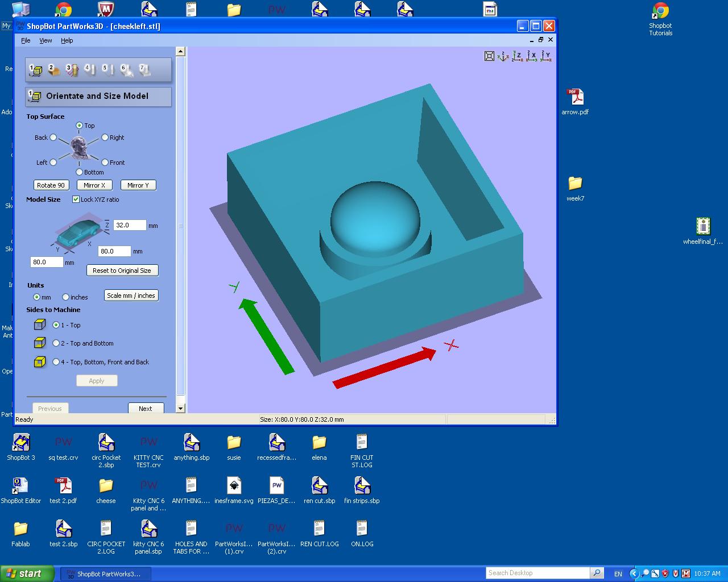Click the Apply button

click(x=97, y=381)
